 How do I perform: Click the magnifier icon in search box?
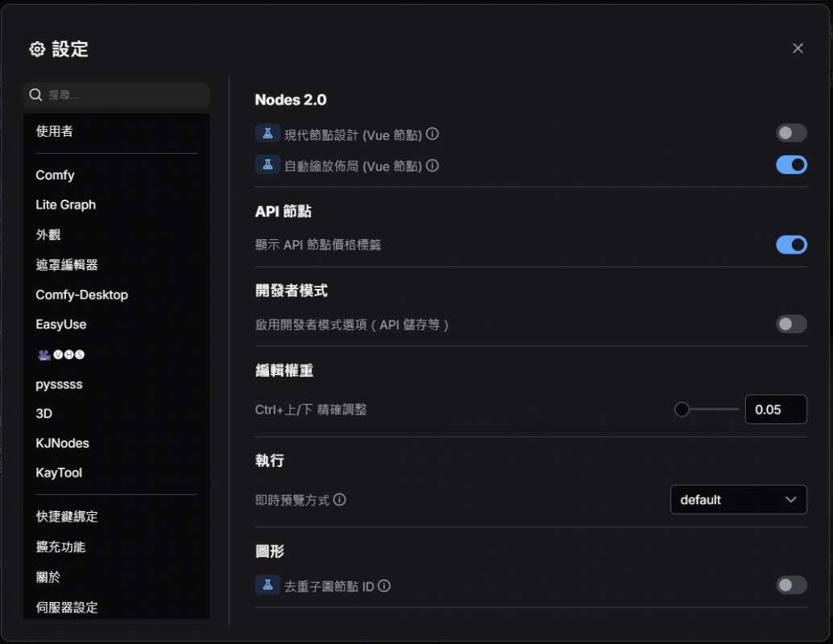35,95
